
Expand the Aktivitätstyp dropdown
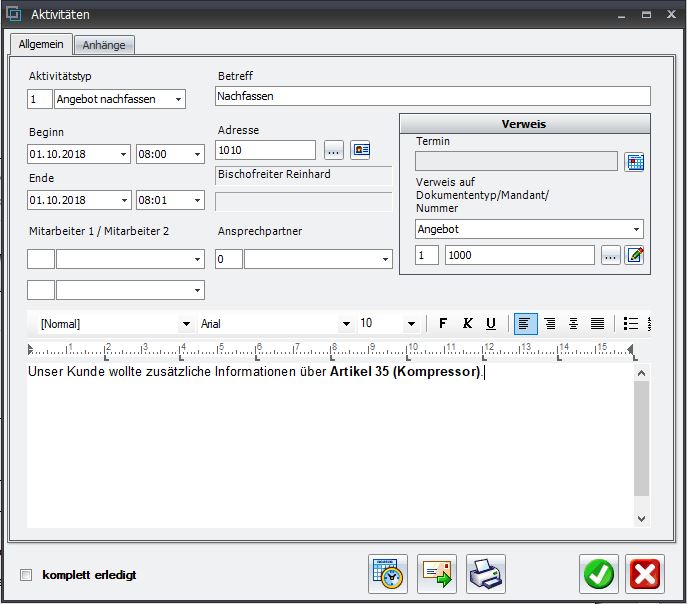[x=178, y=99]
